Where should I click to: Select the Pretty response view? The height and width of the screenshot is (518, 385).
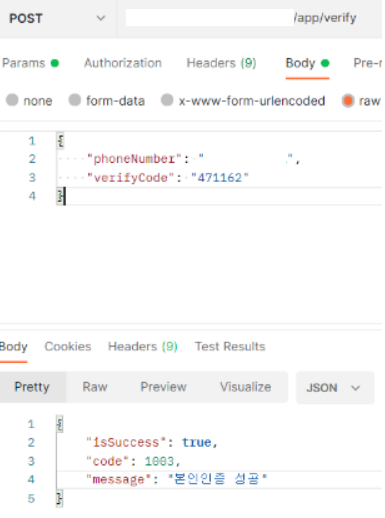[x=32, y=387]
